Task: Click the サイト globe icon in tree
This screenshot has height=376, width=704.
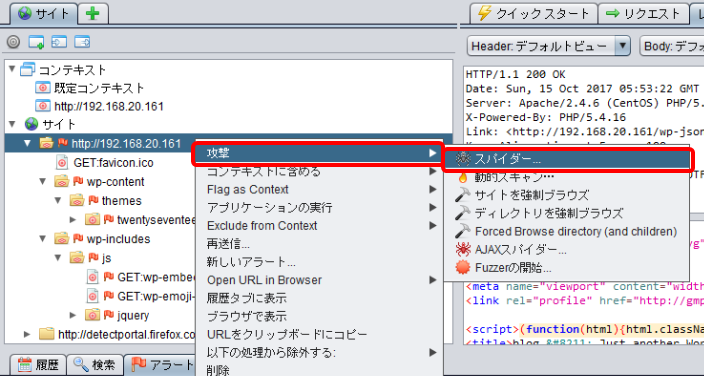Action: click(31, 124)
